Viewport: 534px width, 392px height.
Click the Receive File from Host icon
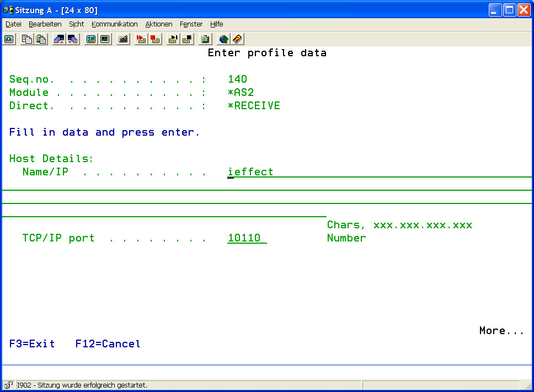(73, 39)
